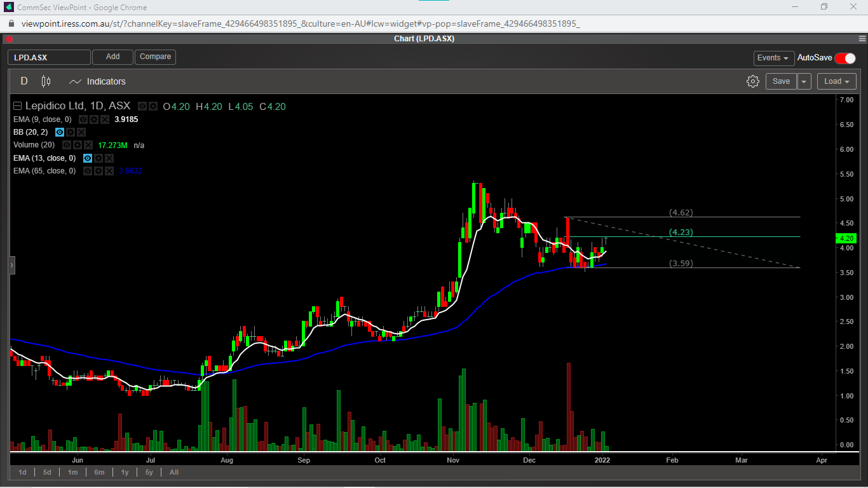The width and height of the screenshot is (868, 488).
Task: Click the 2022 label on time axis
Action: coord(602,460)
